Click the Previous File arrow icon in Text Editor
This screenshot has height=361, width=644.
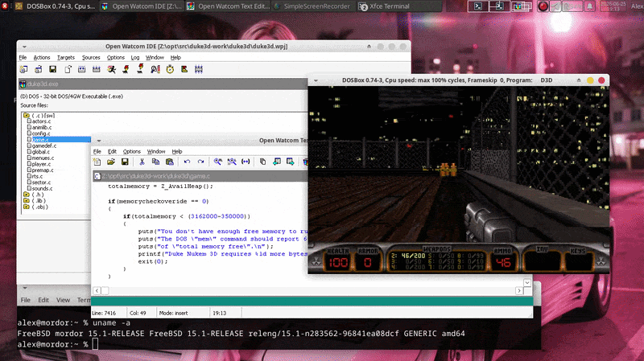[277, 162]
